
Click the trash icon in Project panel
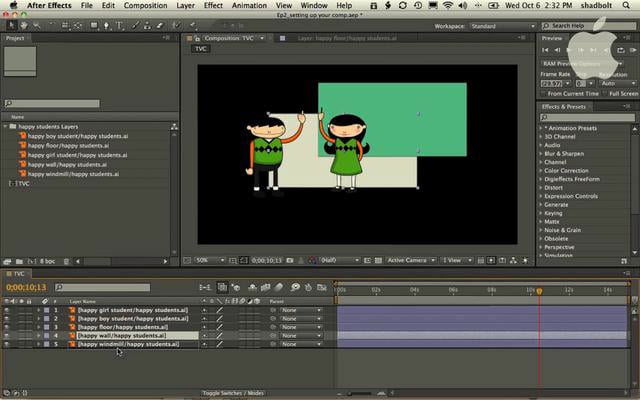coord(66,261)
